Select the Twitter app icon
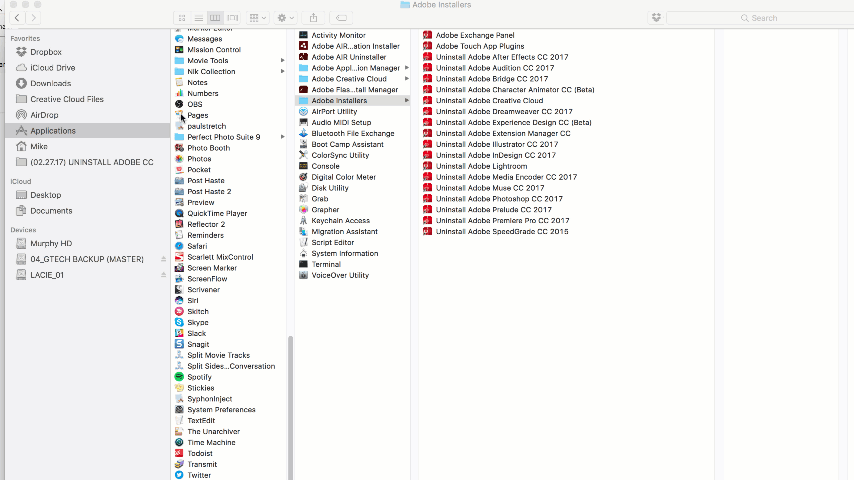854x480 pixels. (x=179, y=475)
